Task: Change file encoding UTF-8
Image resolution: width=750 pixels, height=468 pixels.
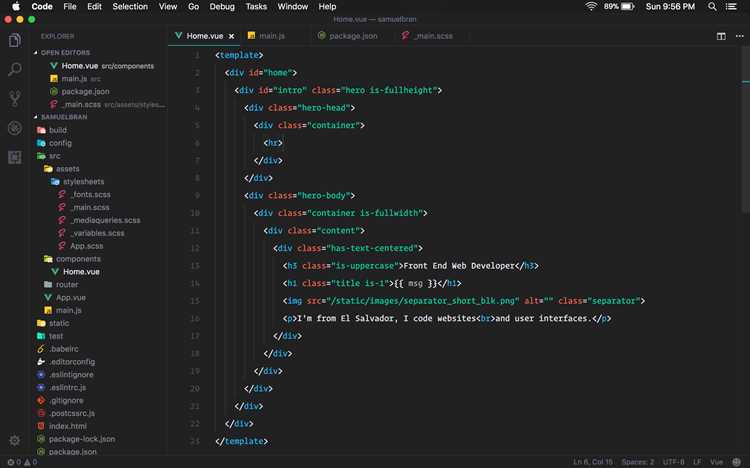Action: 673,462
